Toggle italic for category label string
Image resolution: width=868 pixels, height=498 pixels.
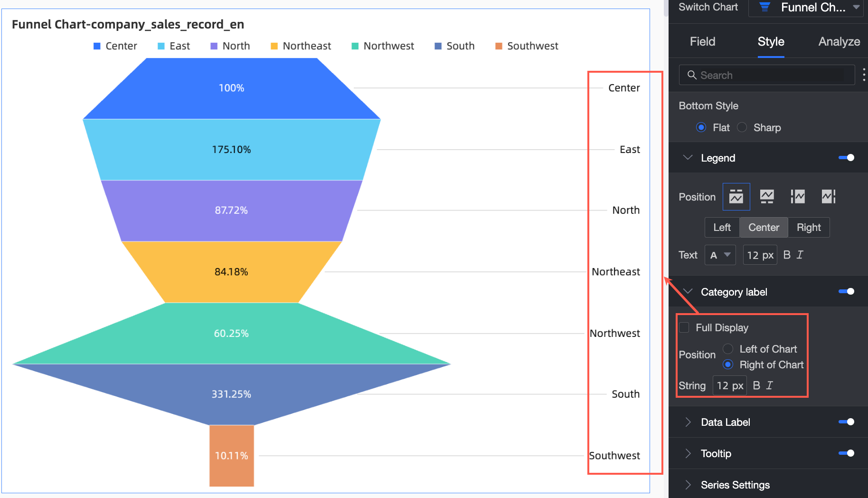(770, 385)
